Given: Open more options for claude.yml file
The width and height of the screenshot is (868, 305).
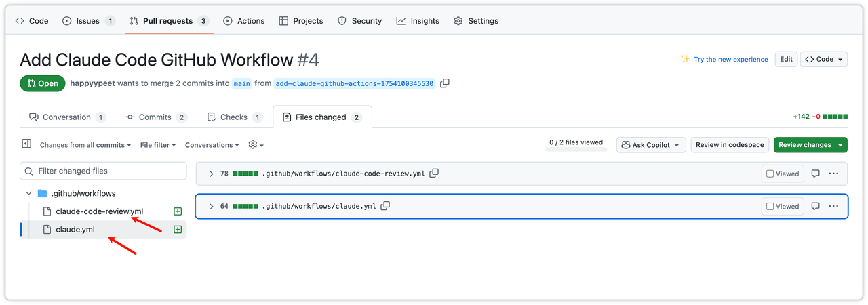Looking at the screenshot, I should click(x=834, y=206).
